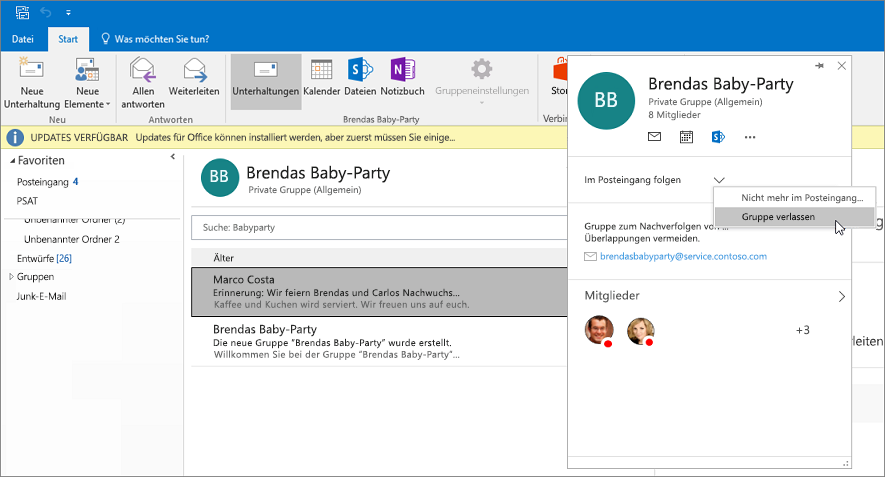This screenshot has width=885, height=477.
Task: Open Brendas Baby-Party welcome message
Action: coord(379,342)
